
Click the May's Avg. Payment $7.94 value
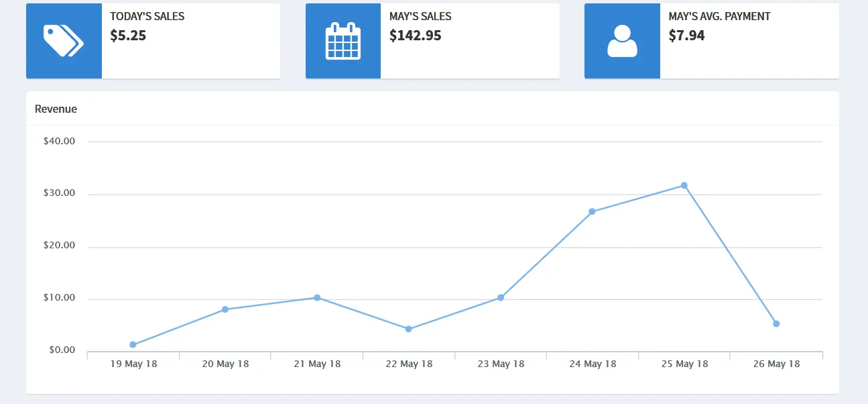686,36
